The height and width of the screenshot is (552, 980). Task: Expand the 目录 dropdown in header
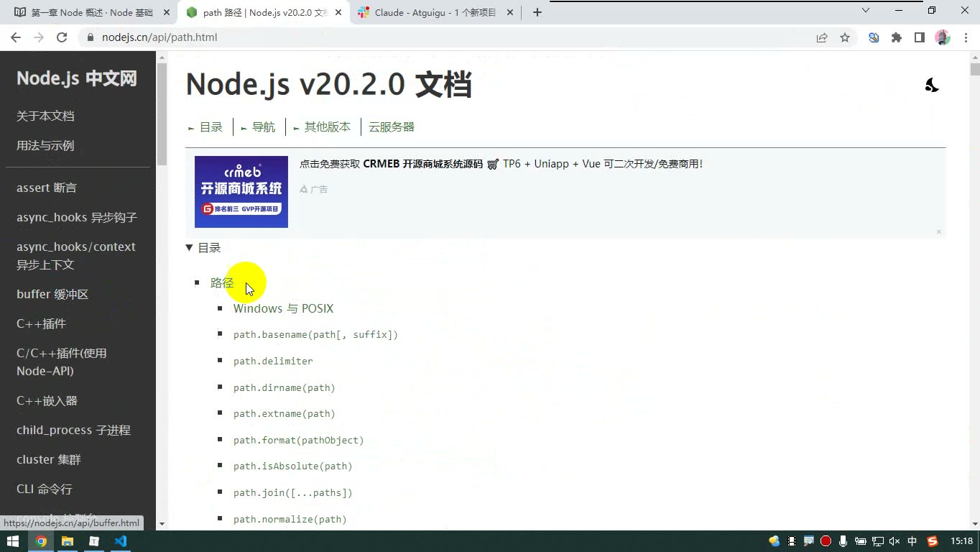[x=205, y=127]
